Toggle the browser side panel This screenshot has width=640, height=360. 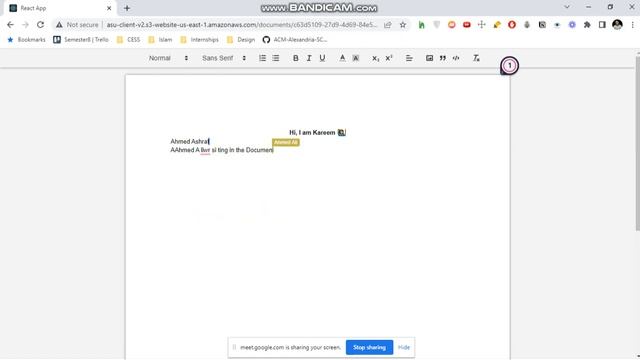tap(602, 25)
